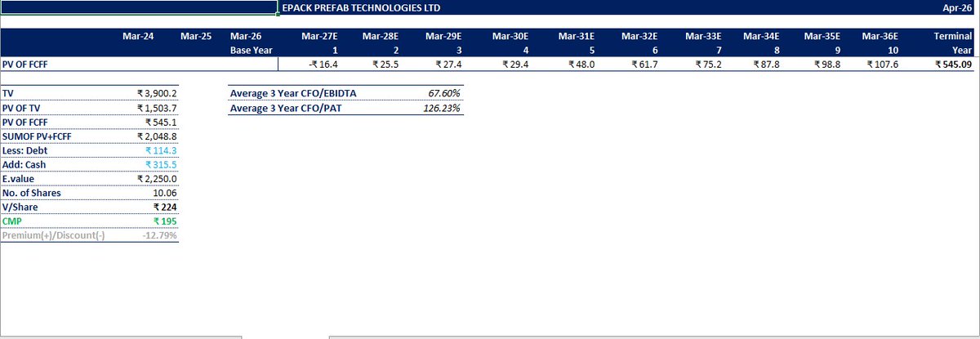Click the Terminal column header
The width and height of the screenshot is (980, 339).
tap(953, 37)
